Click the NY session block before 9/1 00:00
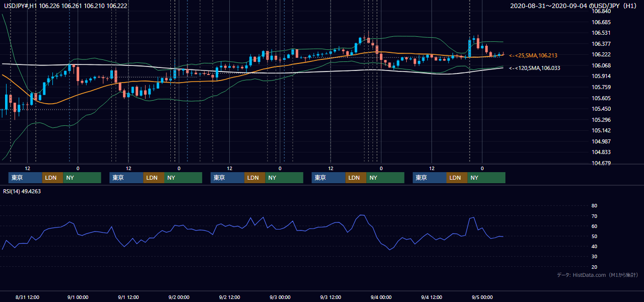The height and width of the screenshot is (302, 644). (82, 178)
